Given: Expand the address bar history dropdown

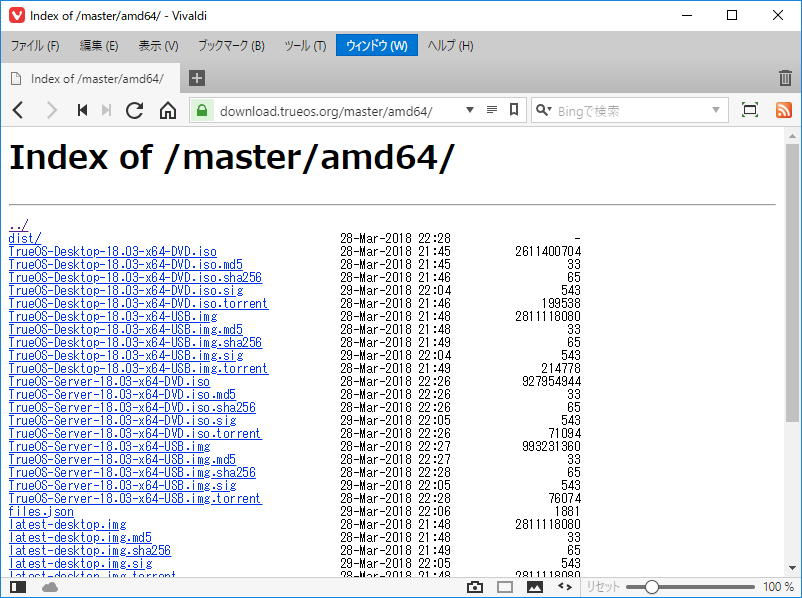Looking at the screenshot, I should pos(470,109).
